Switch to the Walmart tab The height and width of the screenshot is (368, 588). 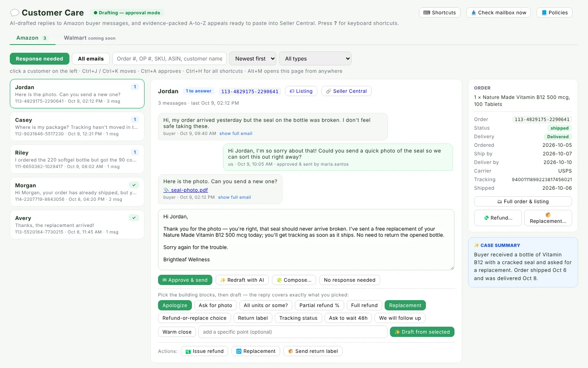pyautogui.click(x=89, y=38)
